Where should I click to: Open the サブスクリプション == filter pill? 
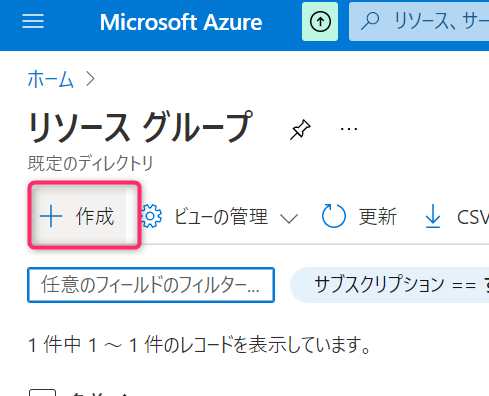click(389, 285)
